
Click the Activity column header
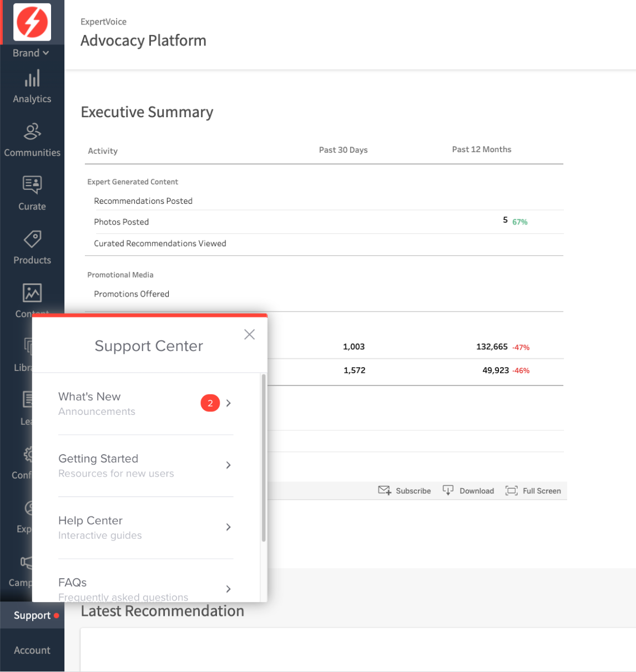tap(103, 151)
